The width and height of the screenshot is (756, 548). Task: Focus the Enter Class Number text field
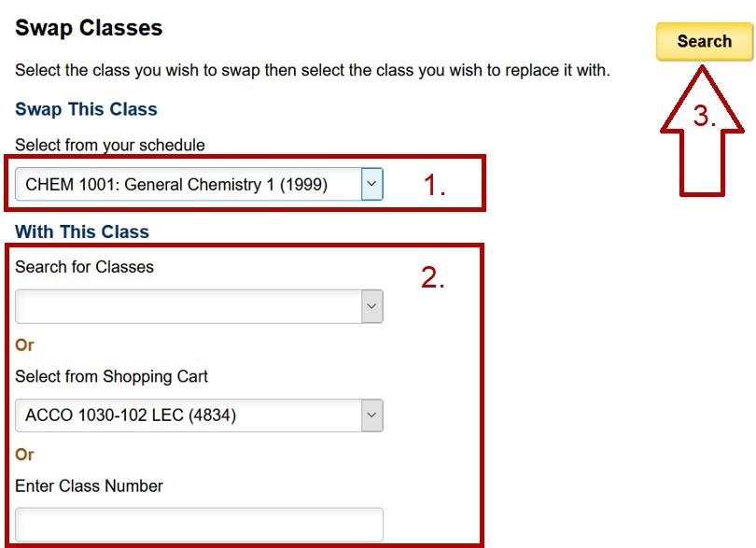click(x=199, y=524)
